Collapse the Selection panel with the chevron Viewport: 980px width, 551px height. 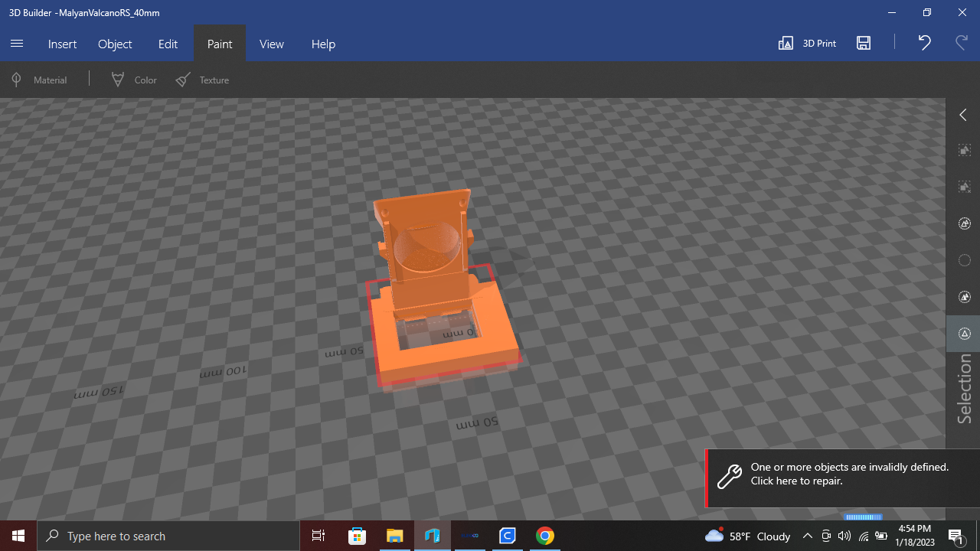pyautogui.click(x=962, y=114)
